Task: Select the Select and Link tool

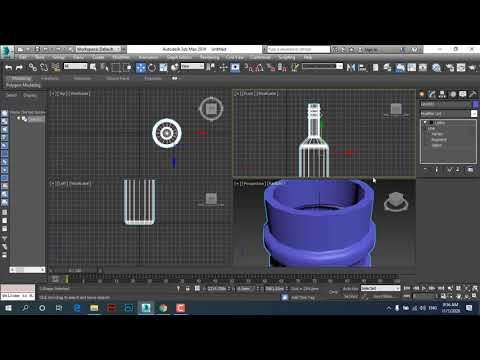Action: (32, 68)
